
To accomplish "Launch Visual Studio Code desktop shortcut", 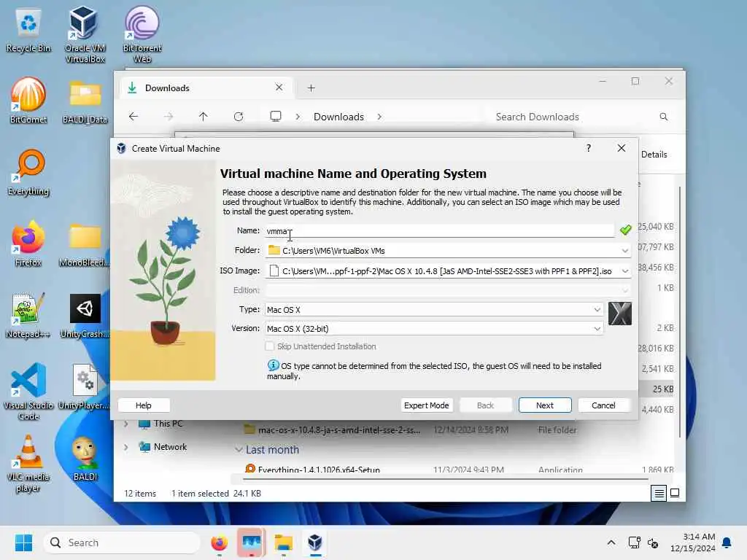I will tap(28, 392).
